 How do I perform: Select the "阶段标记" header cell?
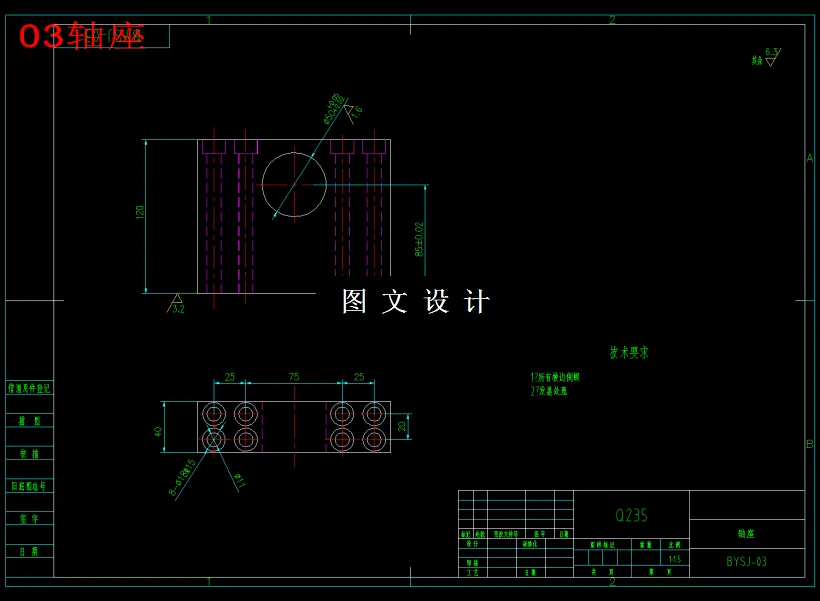tap(602, 545)
